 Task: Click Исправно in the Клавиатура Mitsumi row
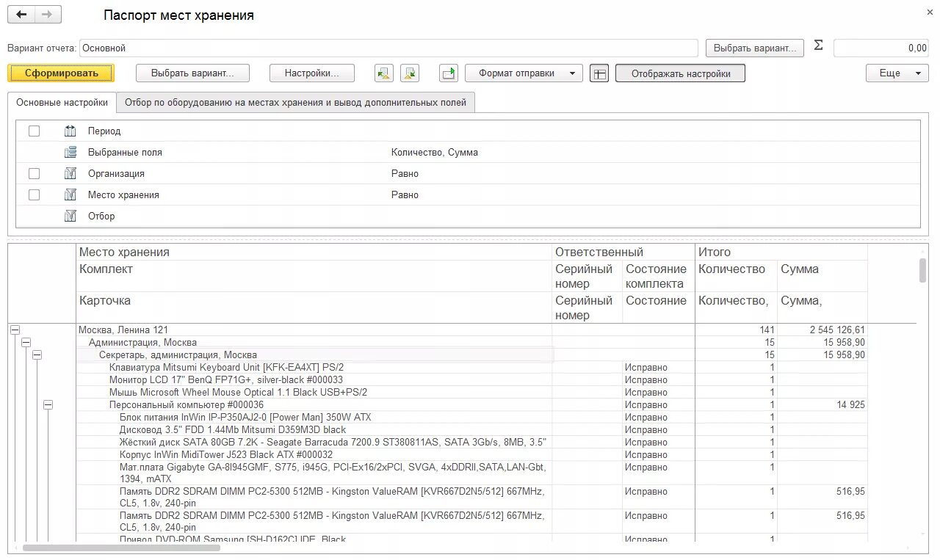[x=646, y=368]
